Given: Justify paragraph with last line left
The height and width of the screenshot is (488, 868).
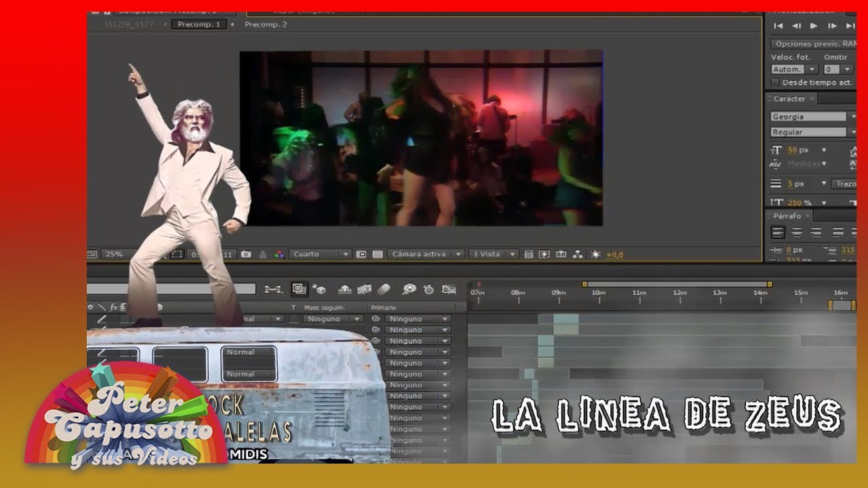Looking at the screenshot, I should (x=839, y=232).
